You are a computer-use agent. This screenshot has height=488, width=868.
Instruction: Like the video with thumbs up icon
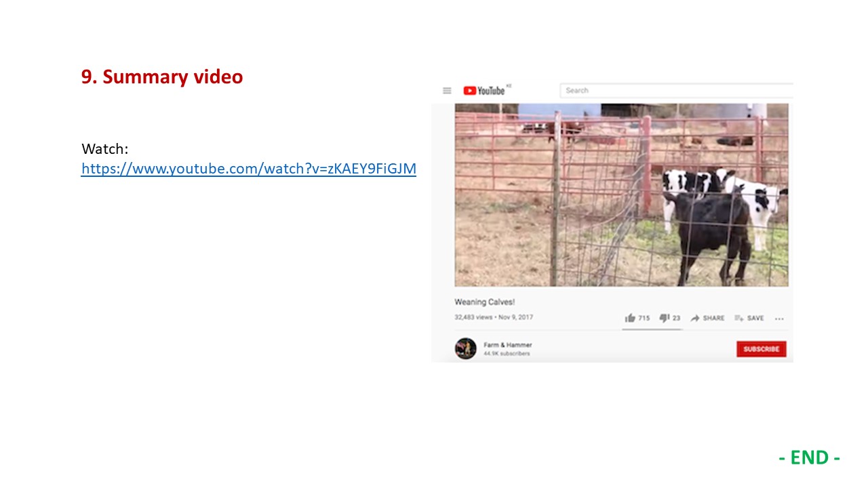[x=630, y=318]
